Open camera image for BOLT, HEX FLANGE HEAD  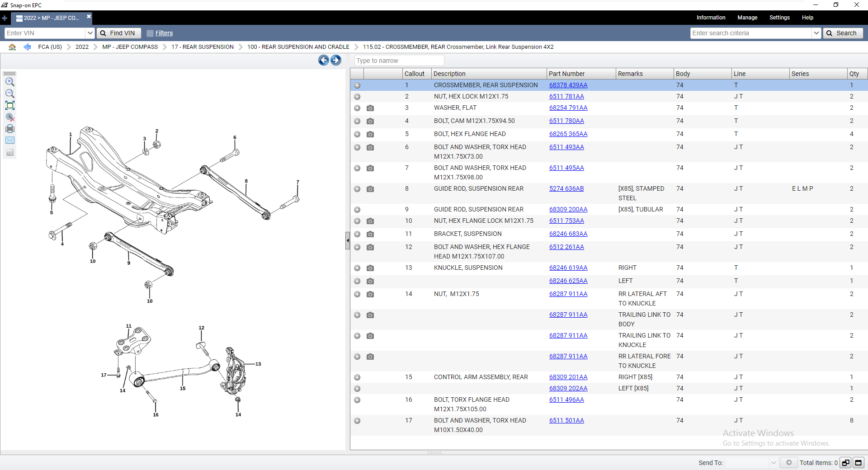click(x=370, y=134)
